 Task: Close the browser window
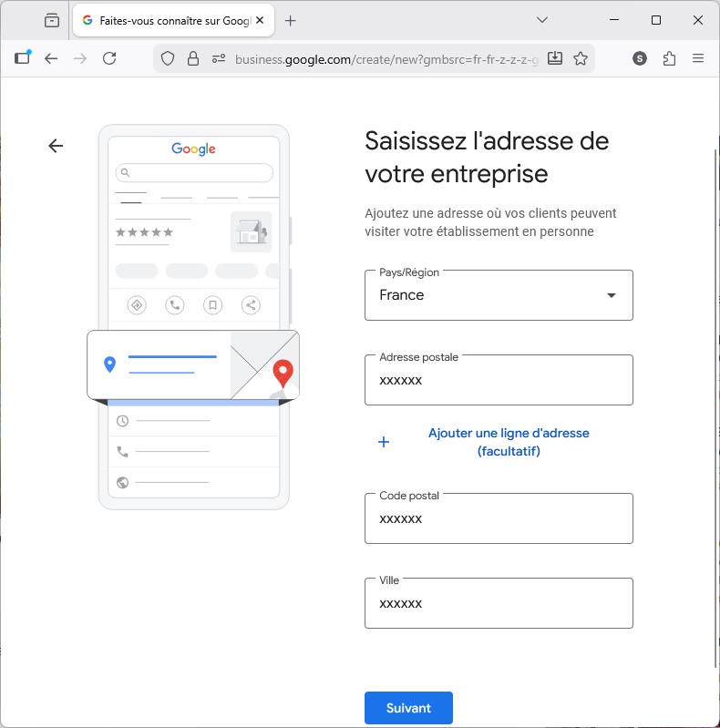(x=698, y=20)
